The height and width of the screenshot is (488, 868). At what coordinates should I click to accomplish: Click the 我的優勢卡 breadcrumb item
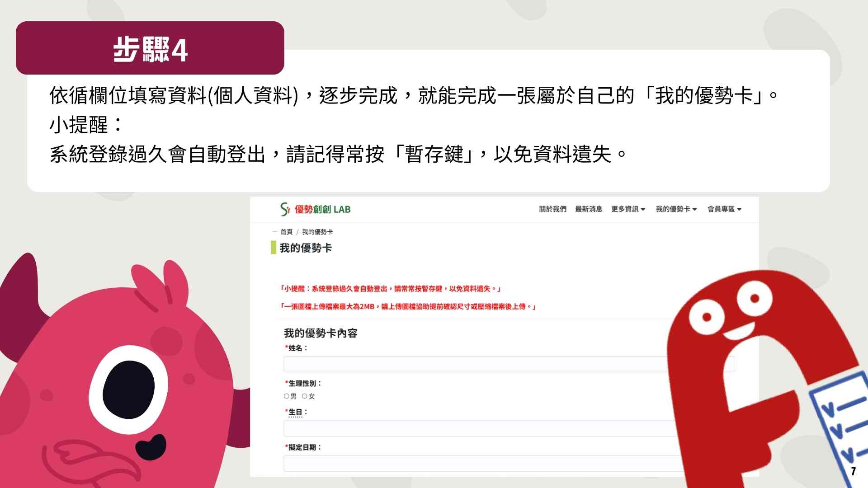pyautogui.click(x=317, y=232)
